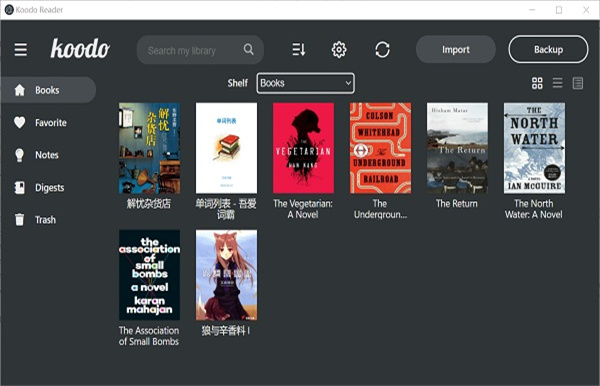This screenshot has height=386, width=600.
Task: Click the Backup button
Action: pyautogui.click(x=548, y=49)
